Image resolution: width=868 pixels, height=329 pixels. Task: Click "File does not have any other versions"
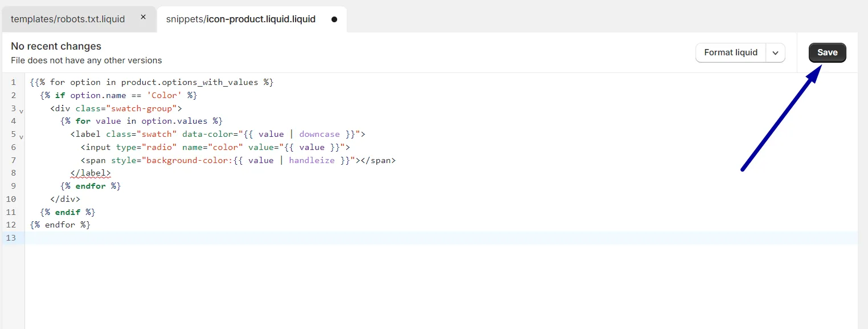(87, 60)
